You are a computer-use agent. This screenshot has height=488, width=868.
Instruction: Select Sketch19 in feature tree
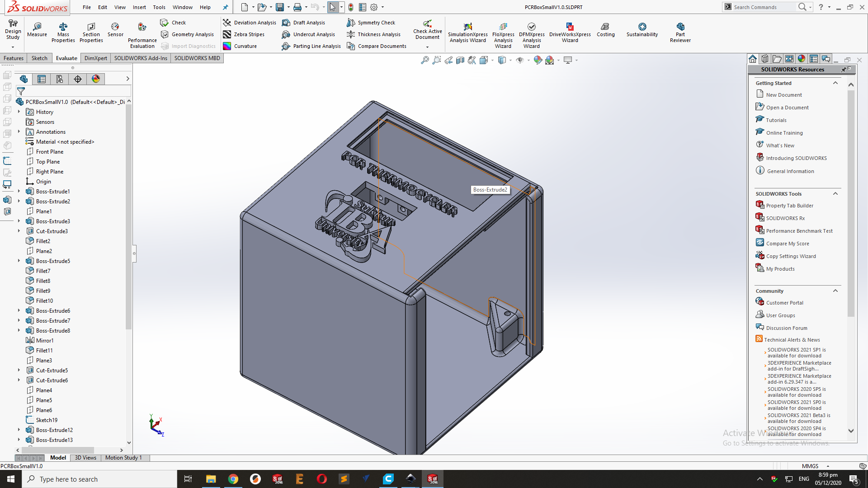point(47,420)
